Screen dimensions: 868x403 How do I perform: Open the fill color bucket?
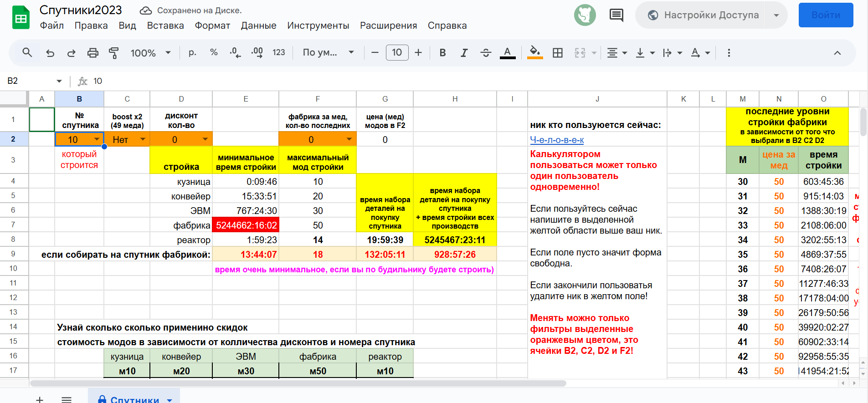tap(535, 53)
